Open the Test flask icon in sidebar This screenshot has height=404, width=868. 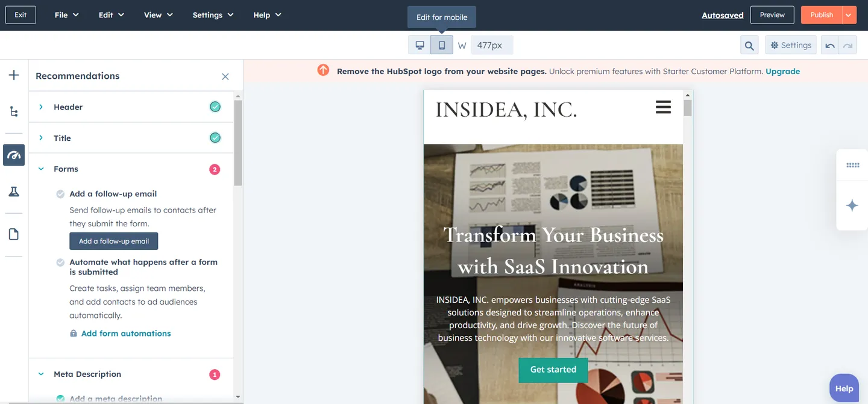coord(14,191)
